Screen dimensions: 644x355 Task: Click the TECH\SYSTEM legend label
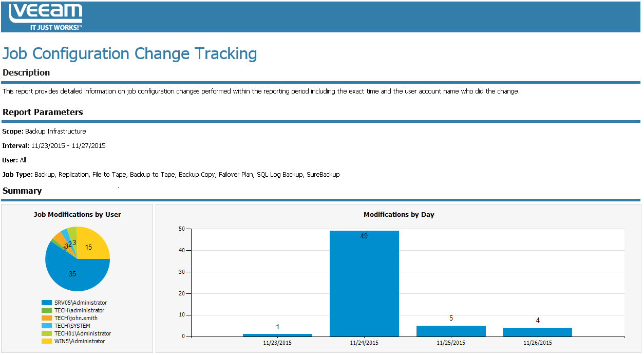(x=72, y=326)
